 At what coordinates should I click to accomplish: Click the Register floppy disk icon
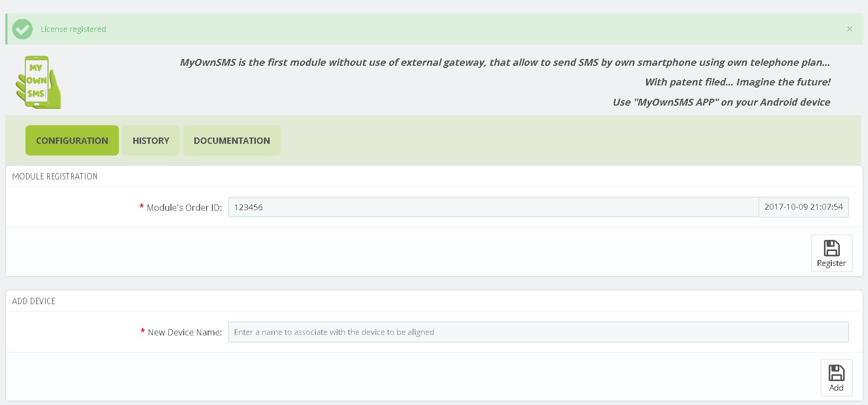pyautogui.click(x=831, y=248)
